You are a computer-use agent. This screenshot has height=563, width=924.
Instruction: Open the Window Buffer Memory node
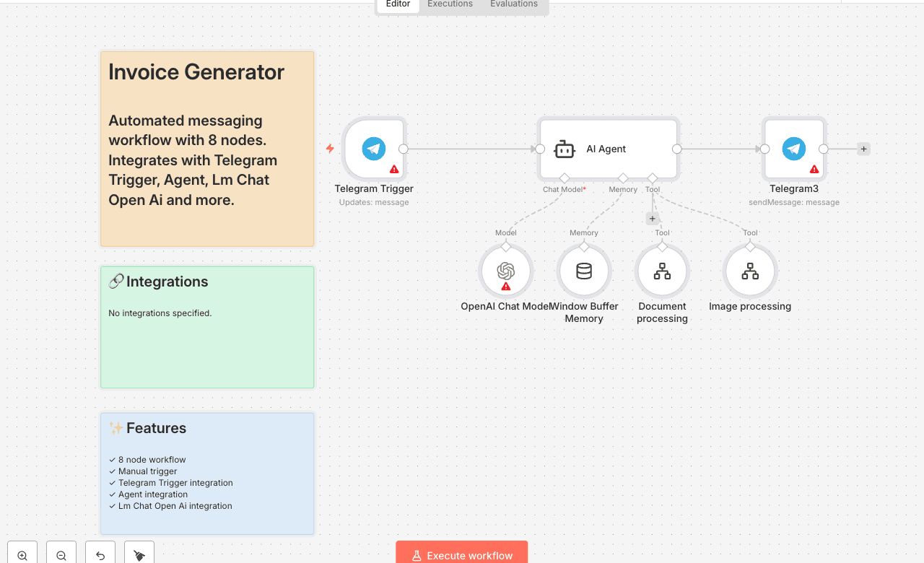point(585,271)
